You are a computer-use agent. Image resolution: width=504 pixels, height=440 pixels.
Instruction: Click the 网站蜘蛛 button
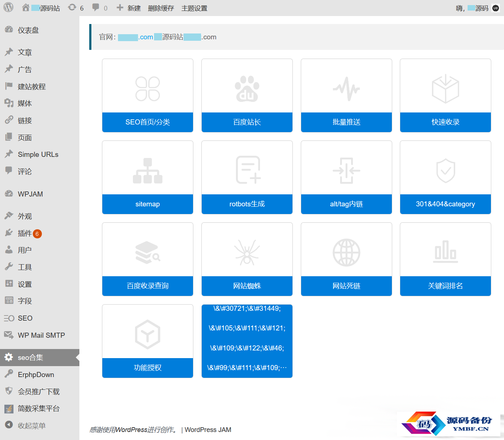247,286
